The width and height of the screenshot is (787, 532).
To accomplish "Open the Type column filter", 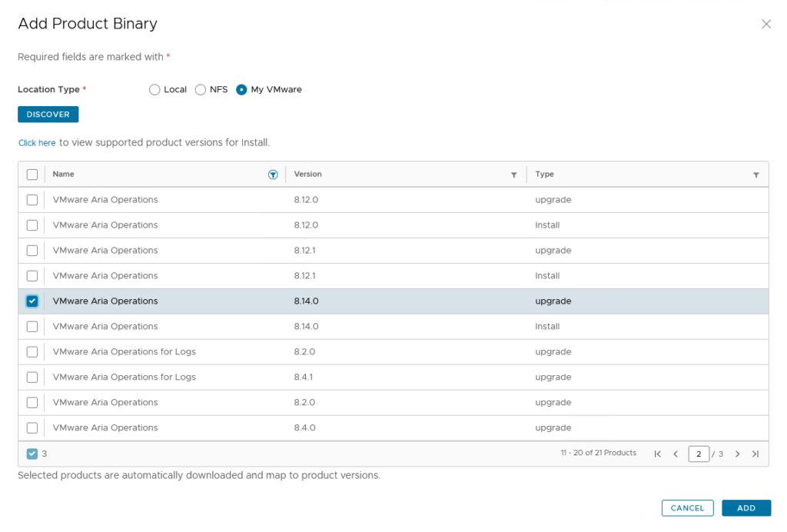I will click(755, 175).
